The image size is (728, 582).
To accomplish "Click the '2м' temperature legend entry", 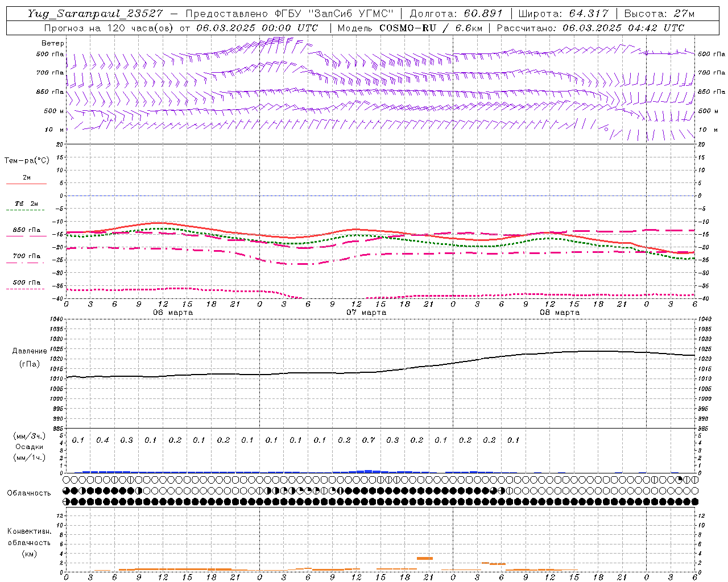I will pyautogui.click(x=27, y=178).
